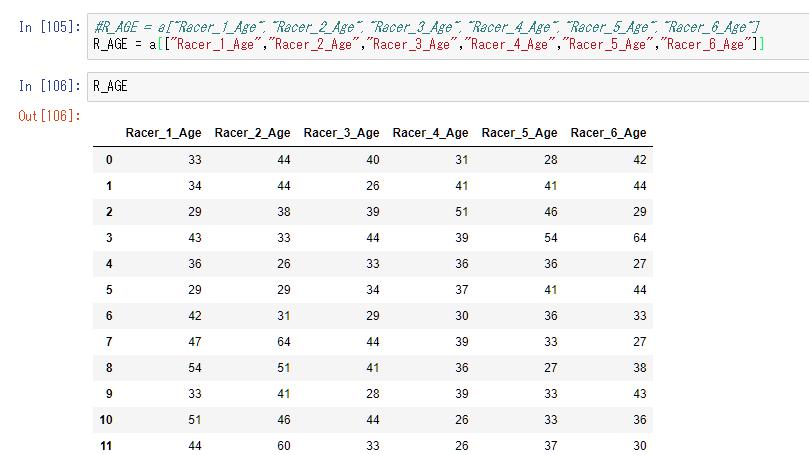
Task: Click the value 64 in row 3
Action: pos(640,238)
